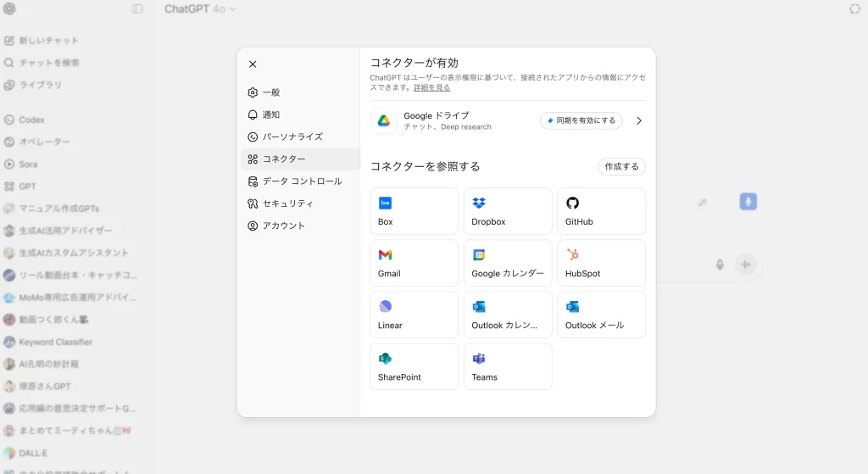Image resolution: width=868 pixels, height=474 pixels.
Task: Open Sora in the sidebar
Action: [21, 164]
